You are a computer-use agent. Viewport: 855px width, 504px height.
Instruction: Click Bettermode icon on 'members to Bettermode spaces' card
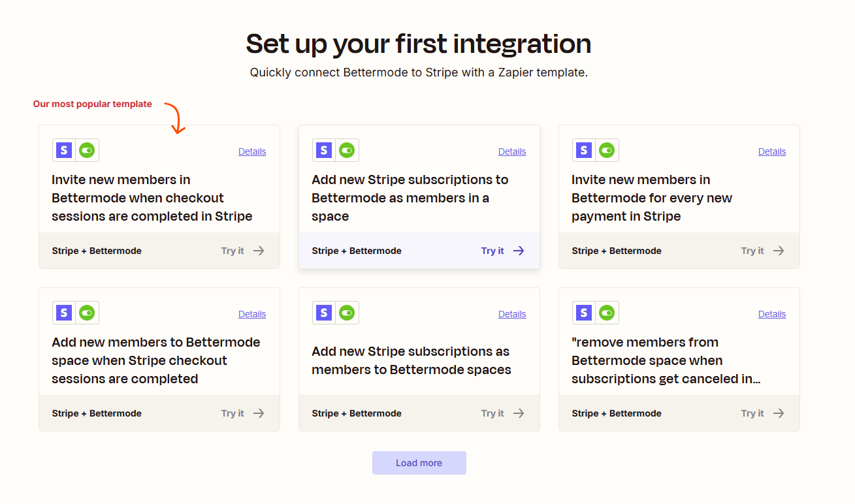347,313
